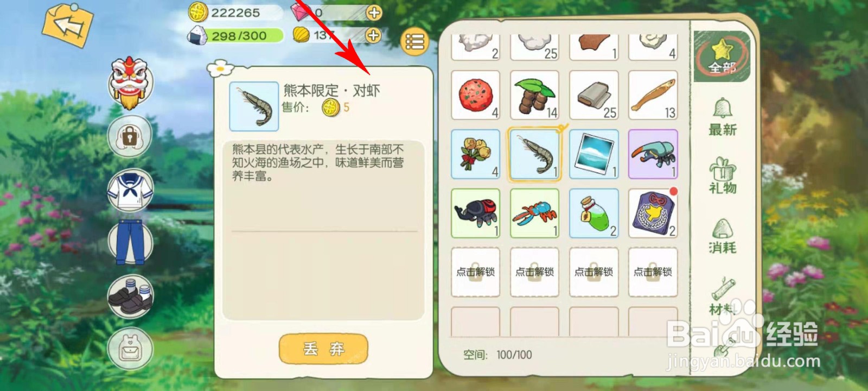Tap the rice ball stamina bar
Image resolution: width=868 pixels, height=391 pixels.
pos(235,36)
